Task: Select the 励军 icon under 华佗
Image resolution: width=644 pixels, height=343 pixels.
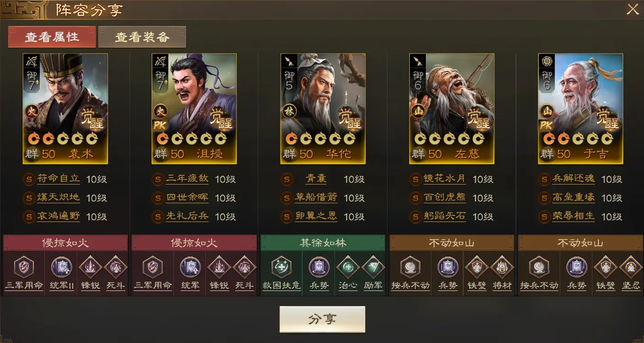Action: 373,267
